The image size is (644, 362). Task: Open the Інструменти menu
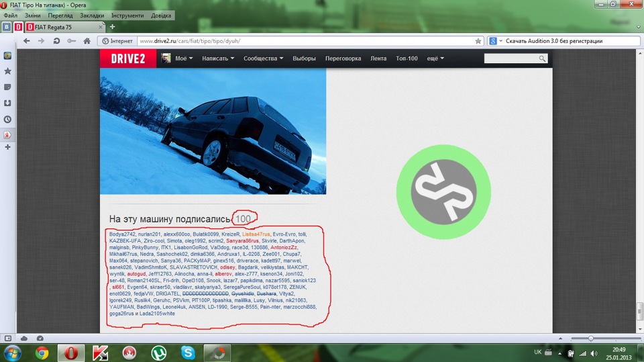(127, 15)
